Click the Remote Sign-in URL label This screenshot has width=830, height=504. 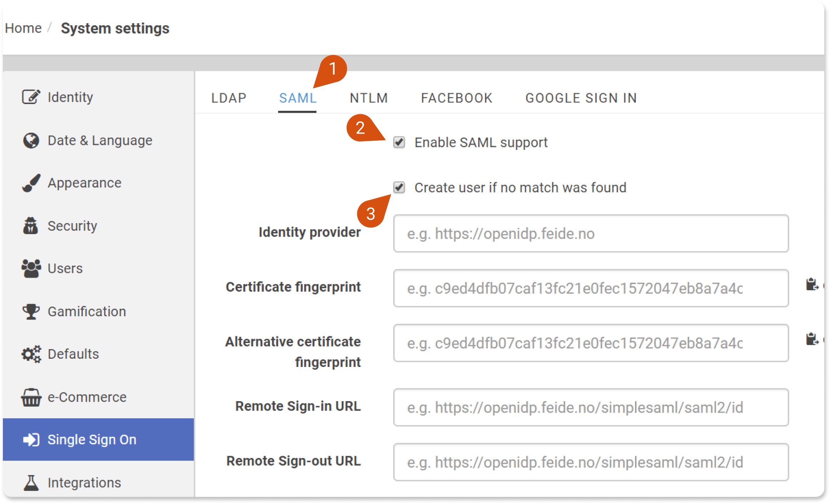pyautogui.click(x=298, y=406)
